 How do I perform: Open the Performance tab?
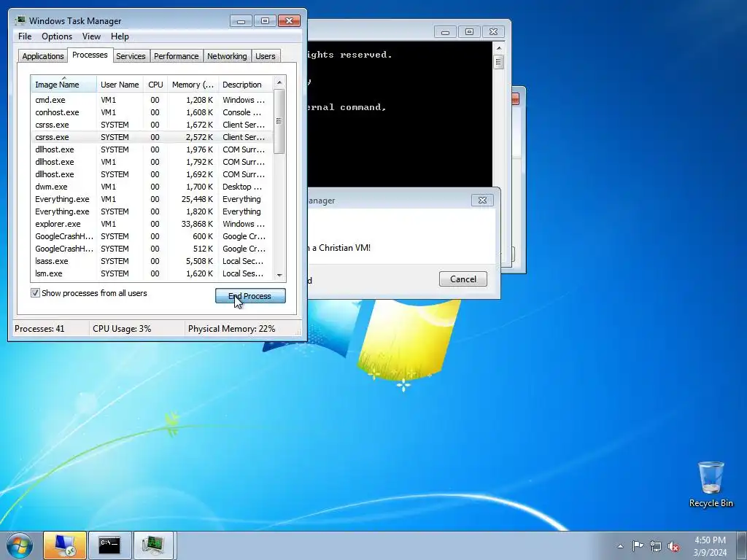[x=177, y=56]
